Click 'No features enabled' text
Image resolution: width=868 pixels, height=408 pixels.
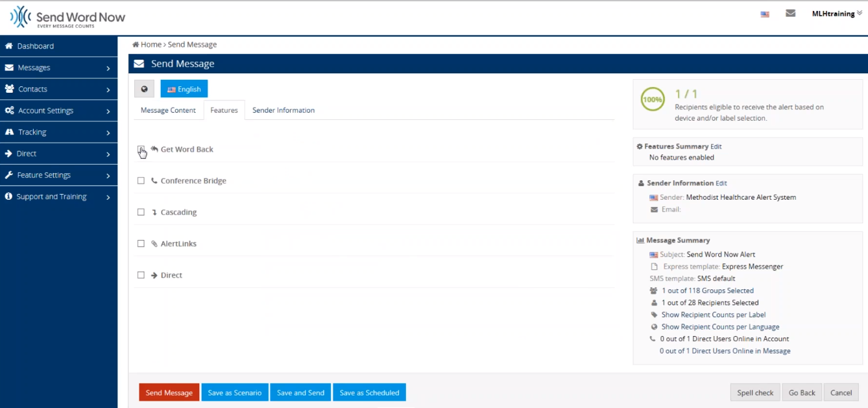(x=682, y=158)
